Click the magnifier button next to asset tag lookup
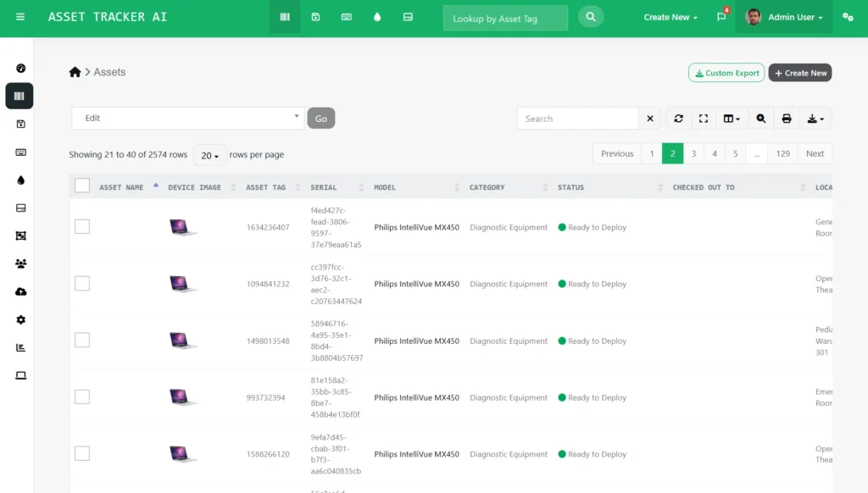The width and height of the screenshot is (868, 493). (x=591, y=17)
